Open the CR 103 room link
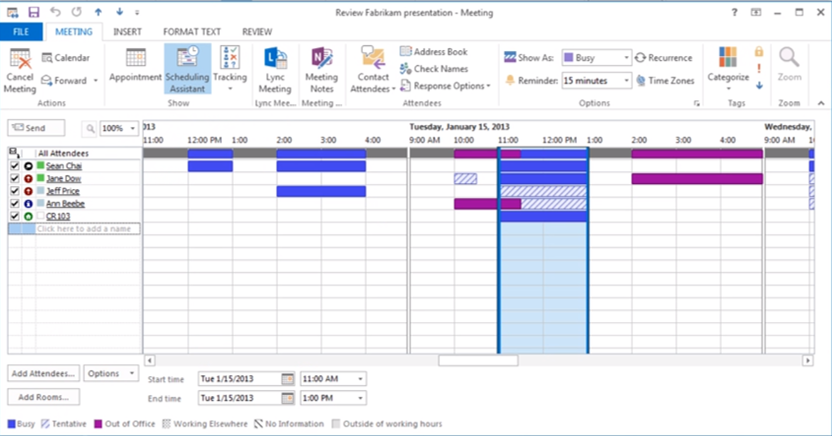 58,216
